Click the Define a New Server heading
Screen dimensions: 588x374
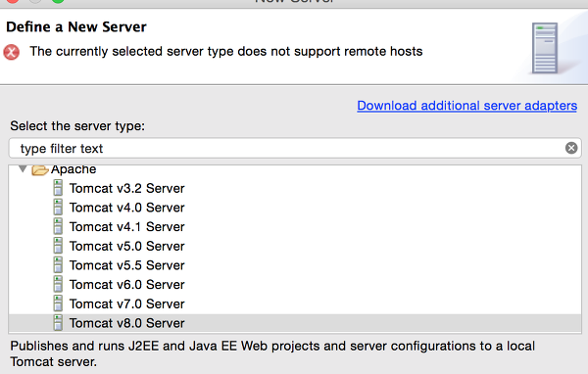76,27
